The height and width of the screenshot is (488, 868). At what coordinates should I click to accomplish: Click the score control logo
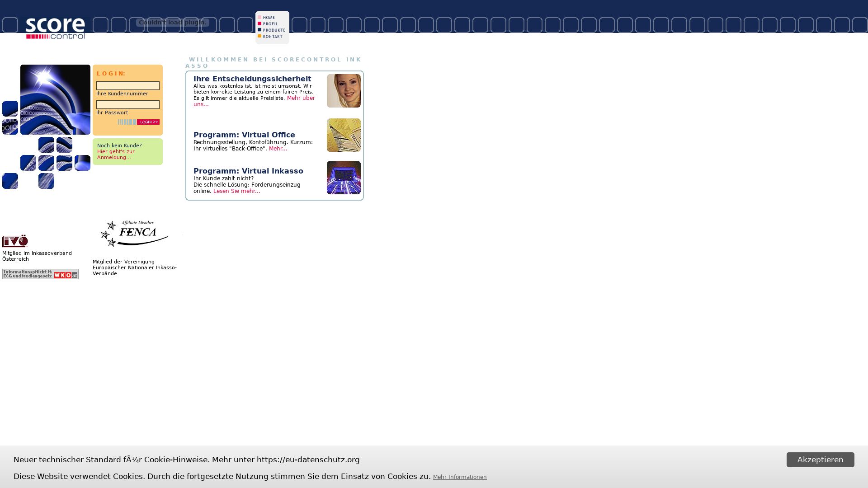click(x=55, y=28)
